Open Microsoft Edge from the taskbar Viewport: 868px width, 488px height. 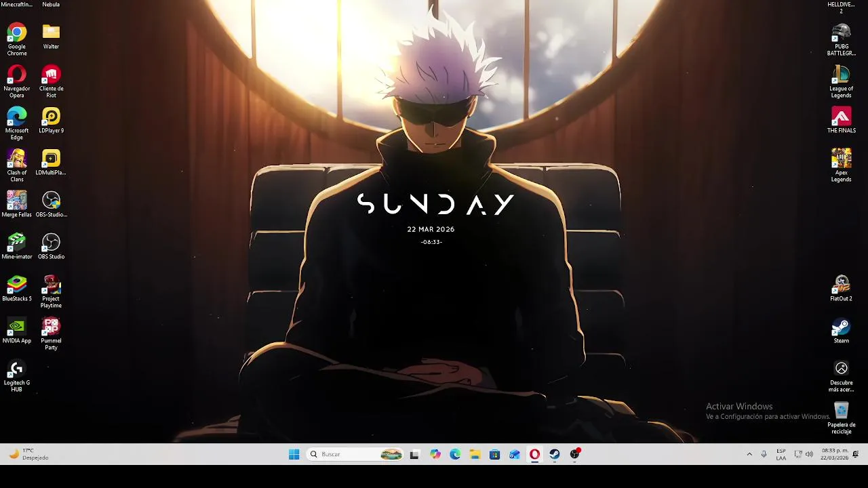[x=455, y=454]
